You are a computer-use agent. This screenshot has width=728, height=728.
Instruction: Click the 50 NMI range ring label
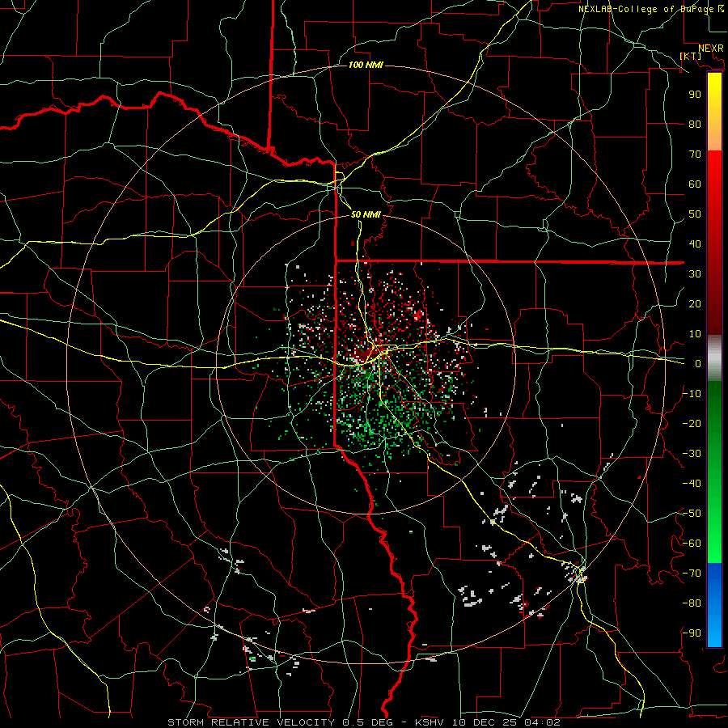click(366, 214)
